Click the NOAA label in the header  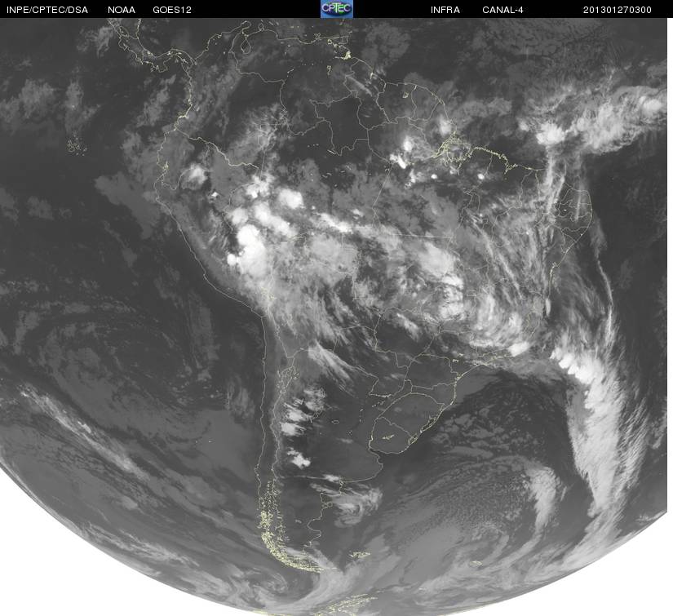click(122, 10)
